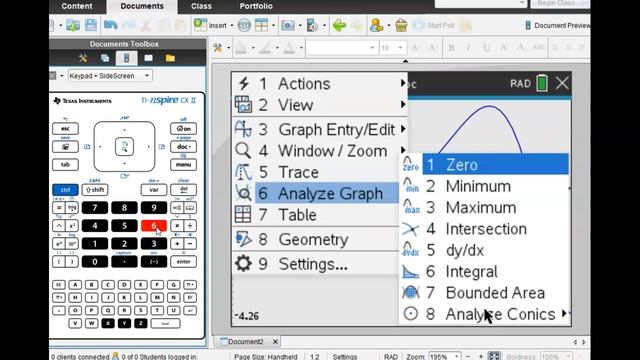Click Settings in the status bar
This screenshot has width=640, height=360.
point(345,357)
